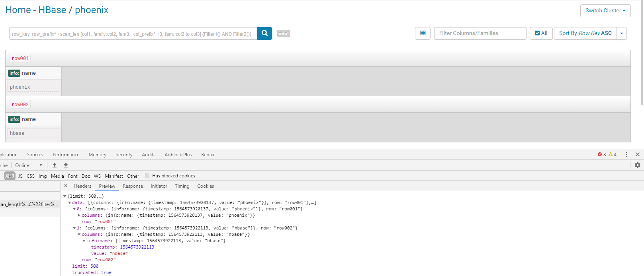Select the scan_length request in list

30,204
